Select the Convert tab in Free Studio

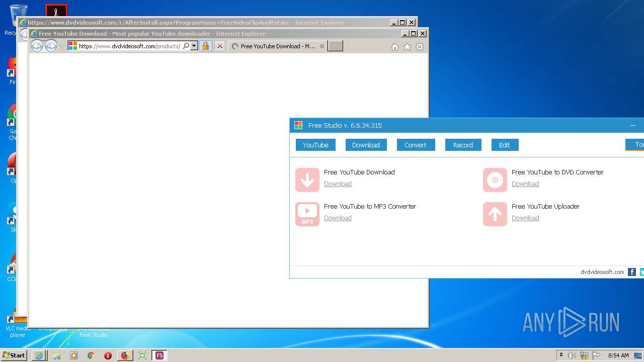click(416, 145)
